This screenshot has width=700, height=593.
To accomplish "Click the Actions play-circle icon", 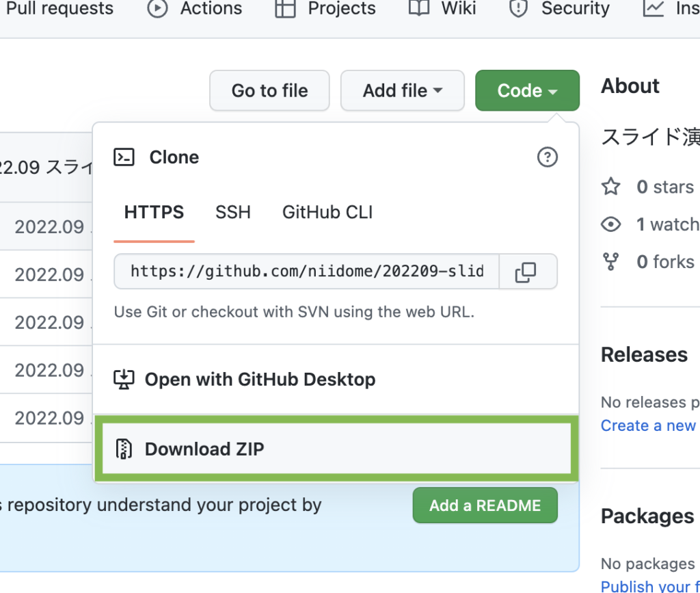I will (x=158, y=9).
